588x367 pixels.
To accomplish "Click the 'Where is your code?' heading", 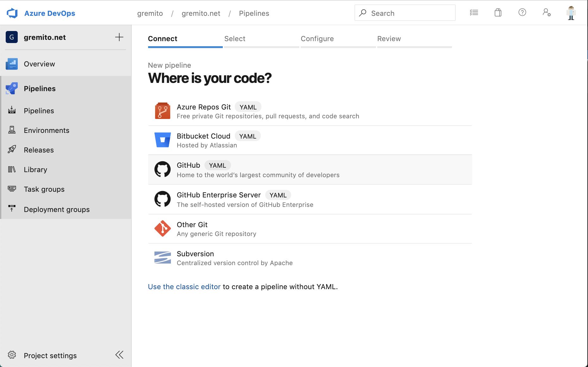I will pos(210,78).
